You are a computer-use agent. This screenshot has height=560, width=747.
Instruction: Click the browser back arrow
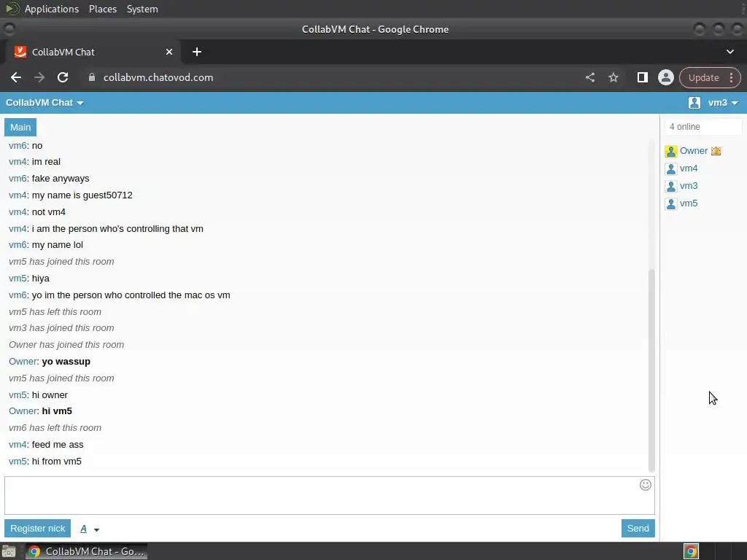16,77
